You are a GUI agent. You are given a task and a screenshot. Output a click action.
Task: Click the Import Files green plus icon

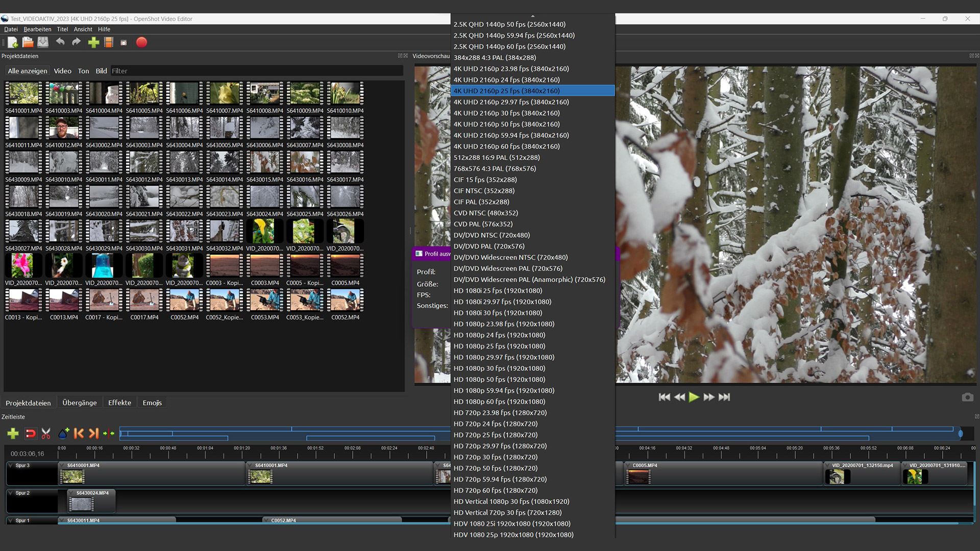[93, 42]
